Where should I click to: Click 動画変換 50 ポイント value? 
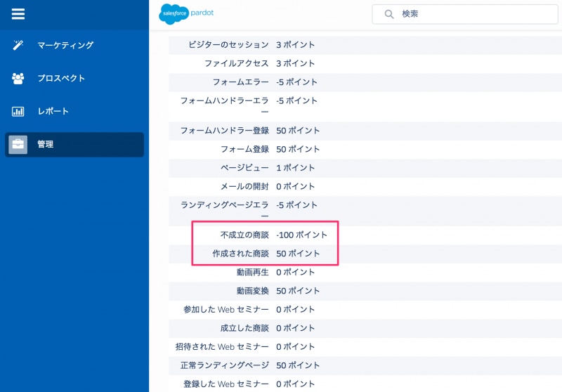(298, 291)
